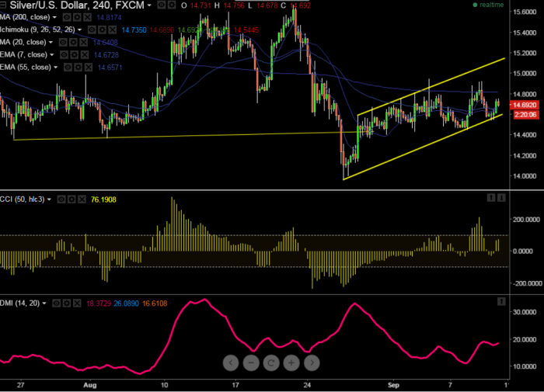The height and width of the screenshot is (392, 544).
Task: Open EMA (55, close) settings gear
Action: 78,68
